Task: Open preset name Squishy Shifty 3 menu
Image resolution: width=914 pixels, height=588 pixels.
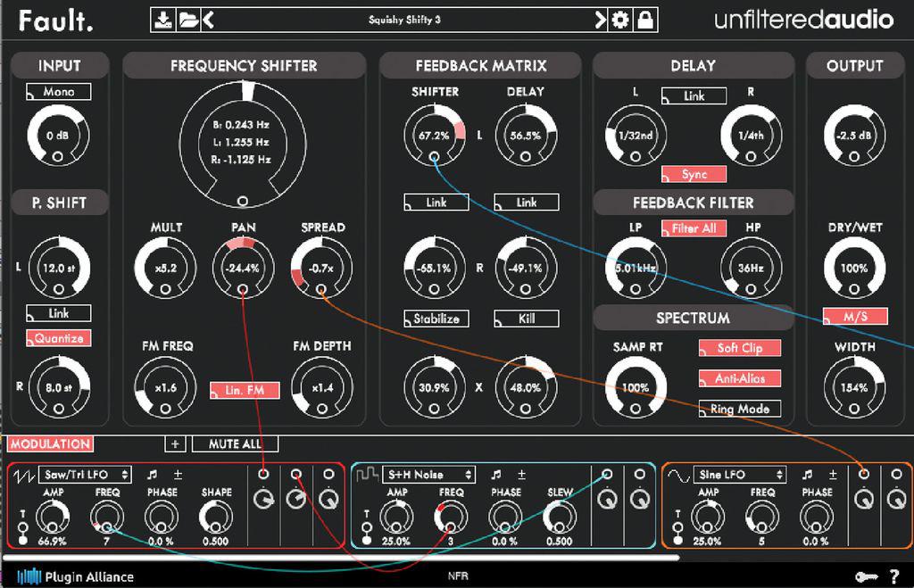Action: click(404, 20)
